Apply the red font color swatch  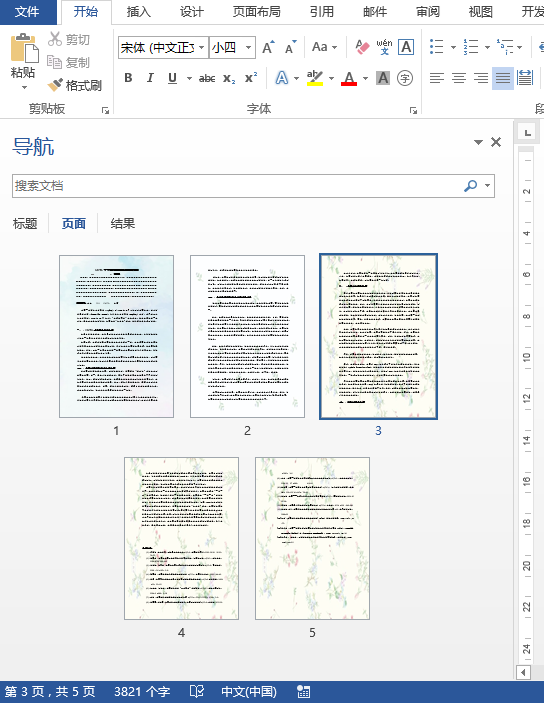click(x=349, y=78)
